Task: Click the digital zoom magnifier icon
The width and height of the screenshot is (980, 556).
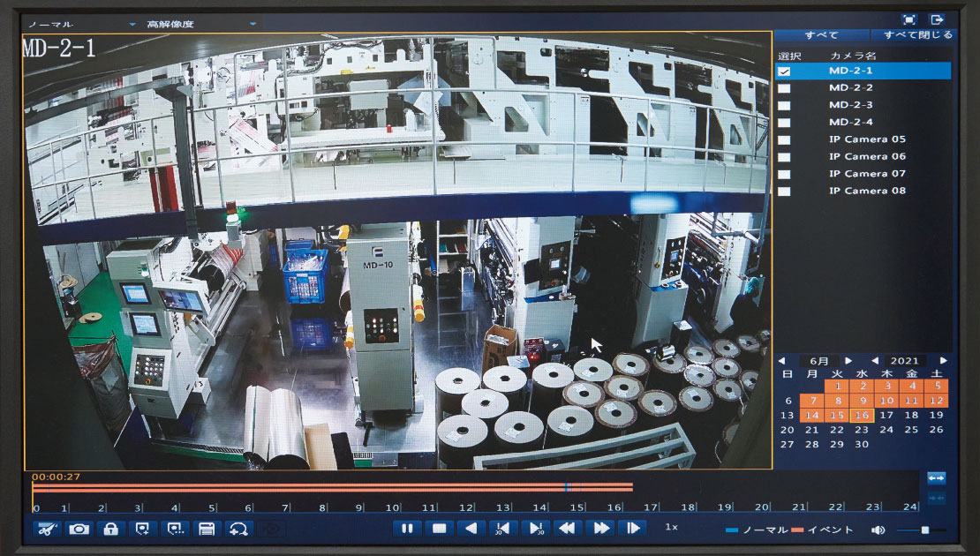Action: click(238, 529)
